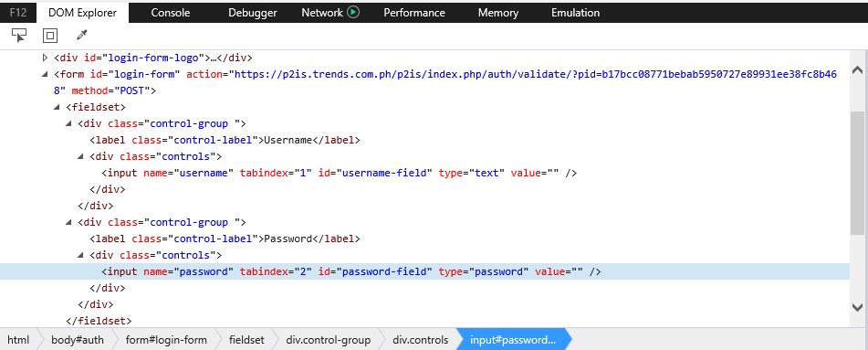Collapse the controls div containing username input
The image size is (868, 350).
(x=81, y=157)
